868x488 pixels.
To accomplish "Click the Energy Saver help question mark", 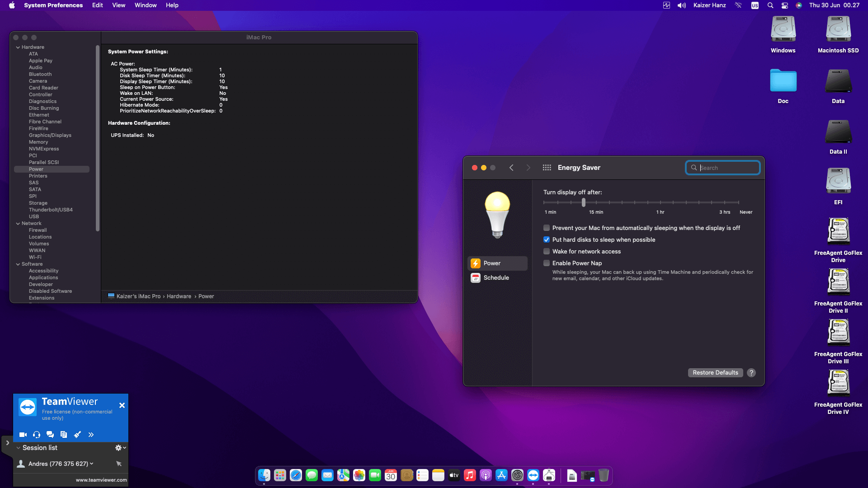I will [x=751, y=373].
